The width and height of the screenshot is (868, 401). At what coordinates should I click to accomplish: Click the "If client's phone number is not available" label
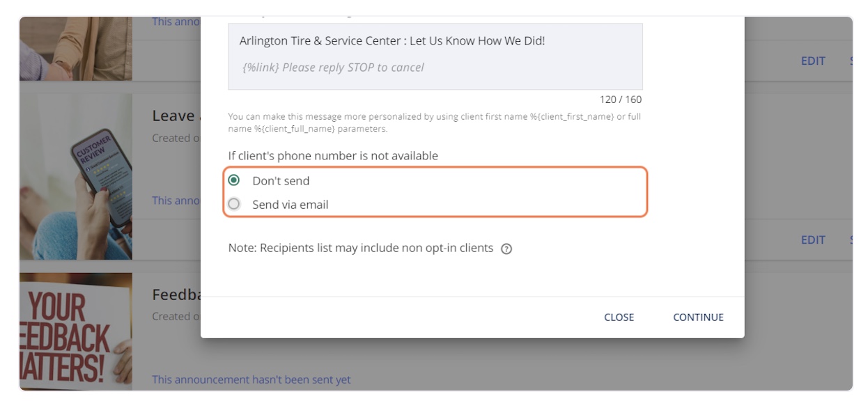[333, 156]
